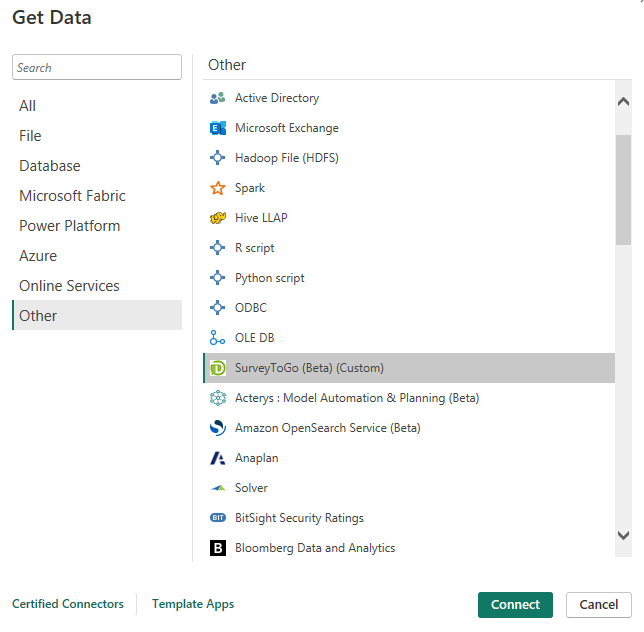Choose the Hadoop File (HDFS) label
Screen dimensions: 644x632
point(287,158)
